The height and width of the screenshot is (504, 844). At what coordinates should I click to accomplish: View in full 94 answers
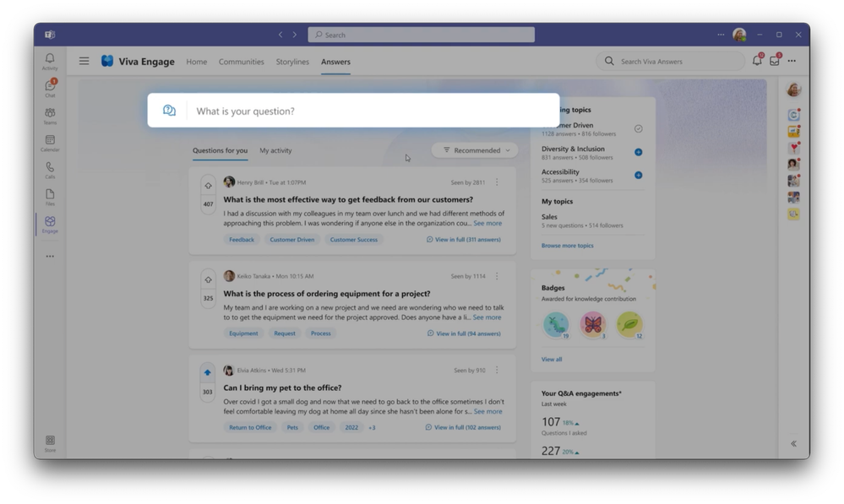(464, 333)
